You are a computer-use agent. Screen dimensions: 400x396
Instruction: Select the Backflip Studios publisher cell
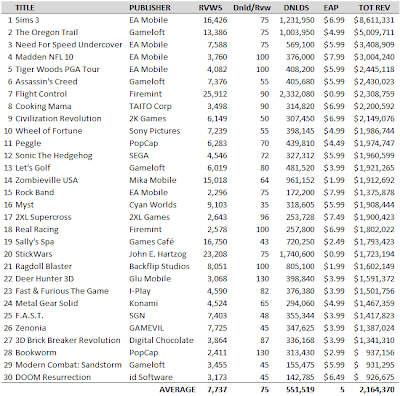click(159, 266)
